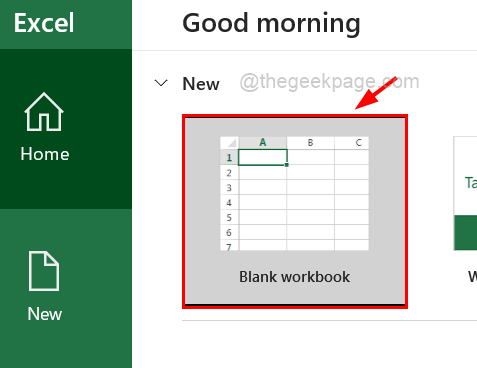Open the Blank workbook template thumbnail
Viewport: 477px width, 368px height.
[295, 211]
